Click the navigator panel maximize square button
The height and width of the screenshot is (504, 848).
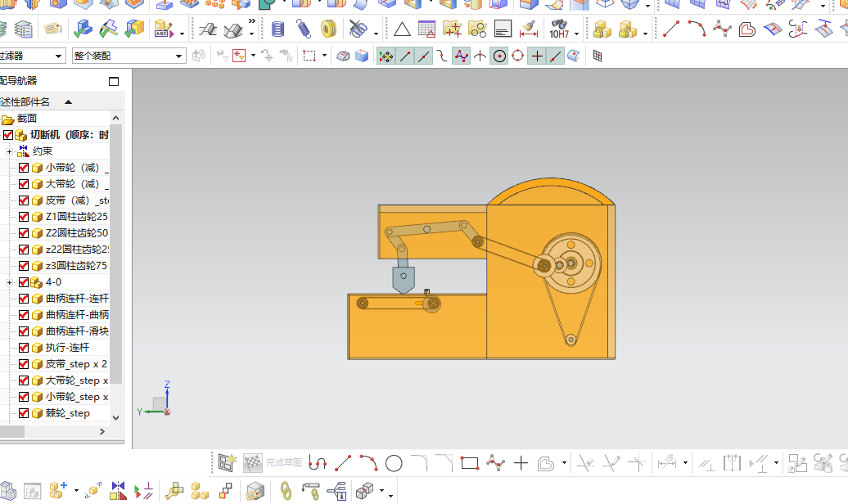[114, 81]
